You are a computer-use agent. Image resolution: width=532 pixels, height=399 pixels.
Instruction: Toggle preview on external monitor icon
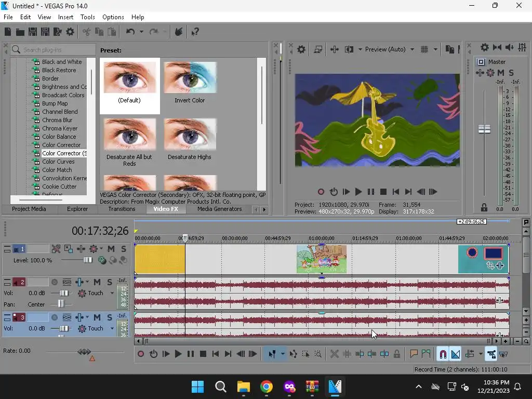pyautogui.click(x=318, y=49)
